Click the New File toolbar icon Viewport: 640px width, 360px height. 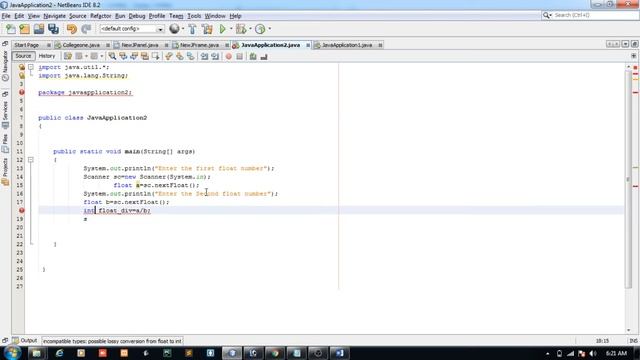11,29
